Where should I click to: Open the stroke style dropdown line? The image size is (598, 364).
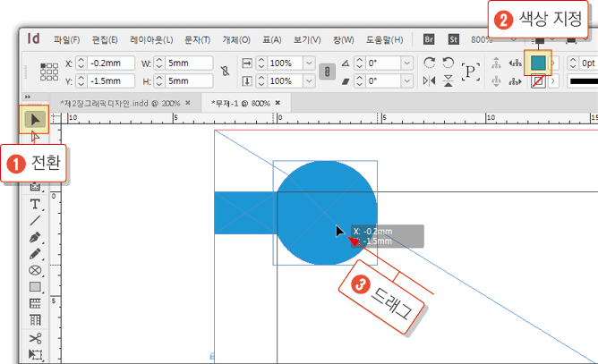click(583, 80)
